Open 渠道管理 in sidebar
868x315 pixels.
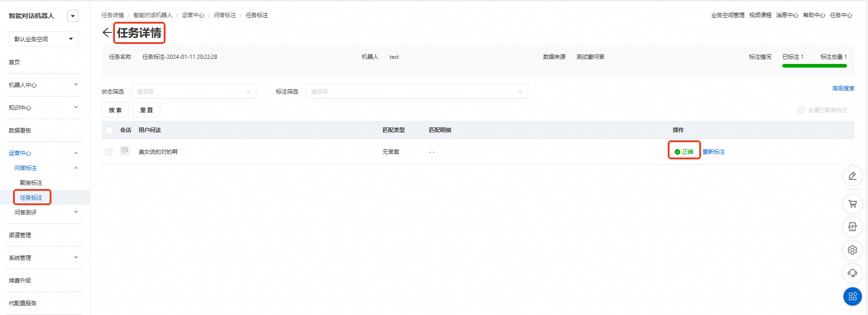click(20, 235)
